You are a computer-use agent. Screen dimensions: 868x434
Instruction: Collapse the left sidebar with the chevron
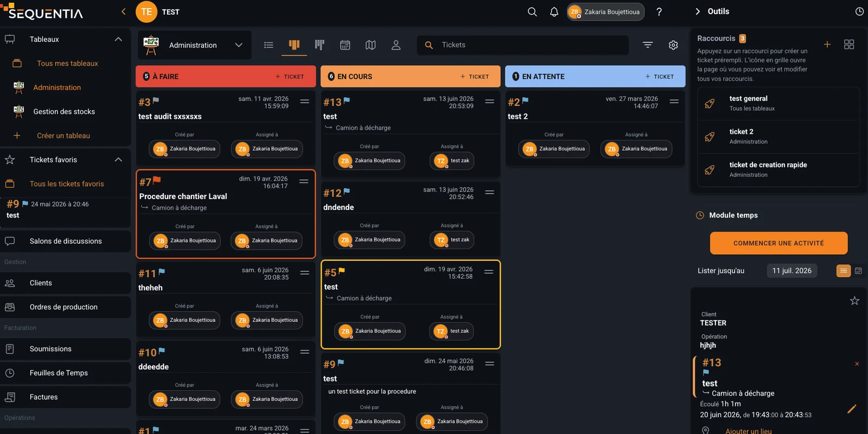coord(123,11)
